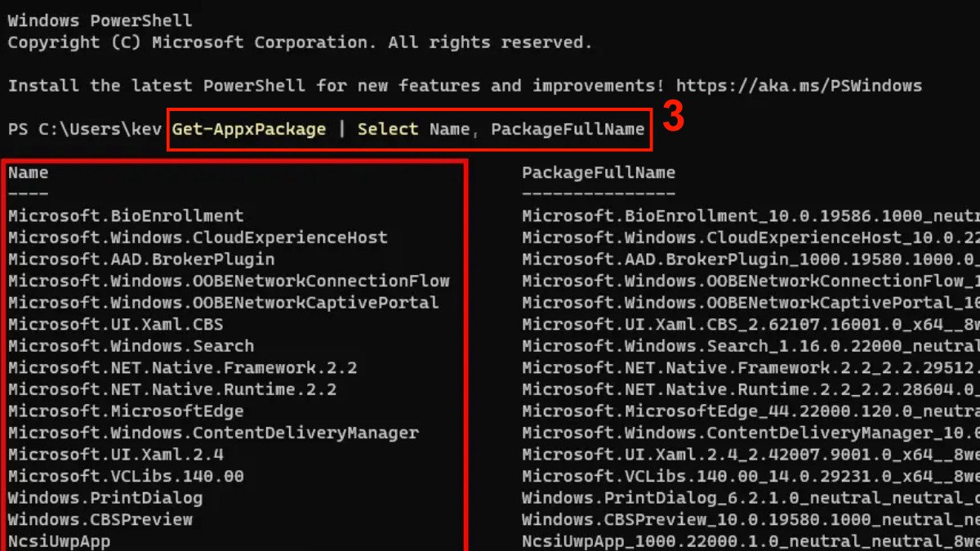Click the Get-AppxPackage command text
The width and height of the screenshot is (980, 551).
coord(249,129)
